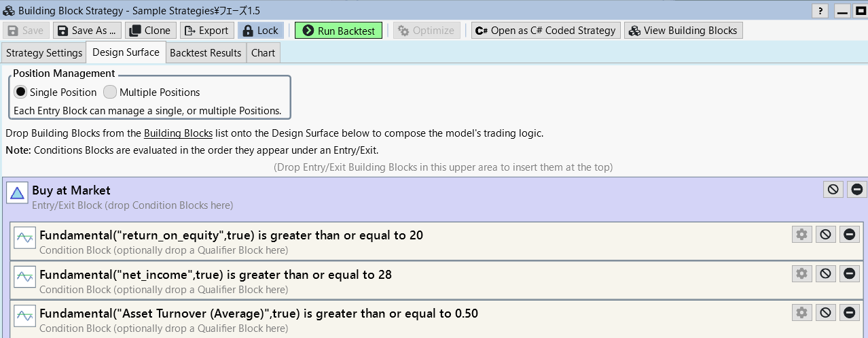This screenshot has height=338, width=868.
Task: Open the Strategy Settings tab
Action: point(44,53)
